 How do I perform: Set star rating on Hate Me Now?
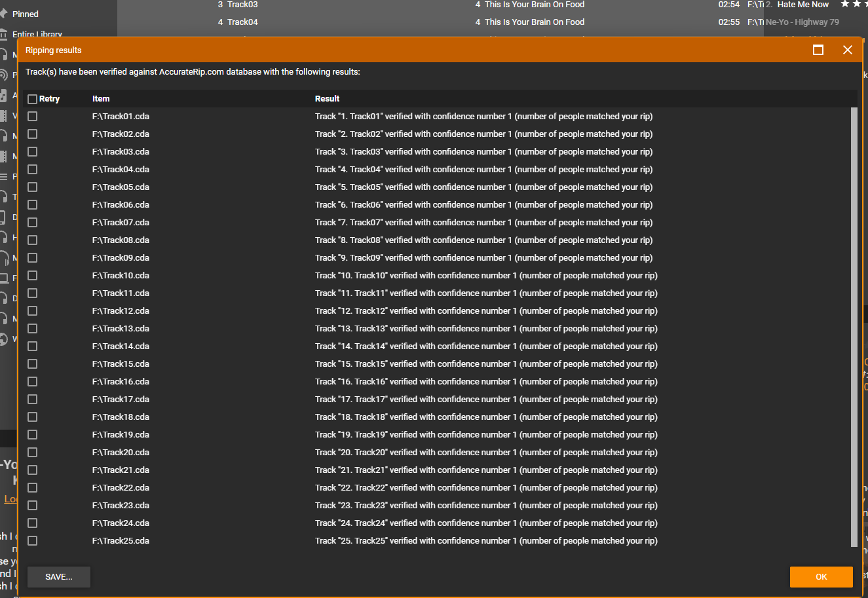coord(854,4)
